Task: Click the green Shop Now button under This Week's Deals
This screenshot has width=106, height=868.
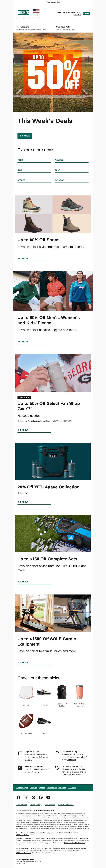Action: tap(25, 136)
